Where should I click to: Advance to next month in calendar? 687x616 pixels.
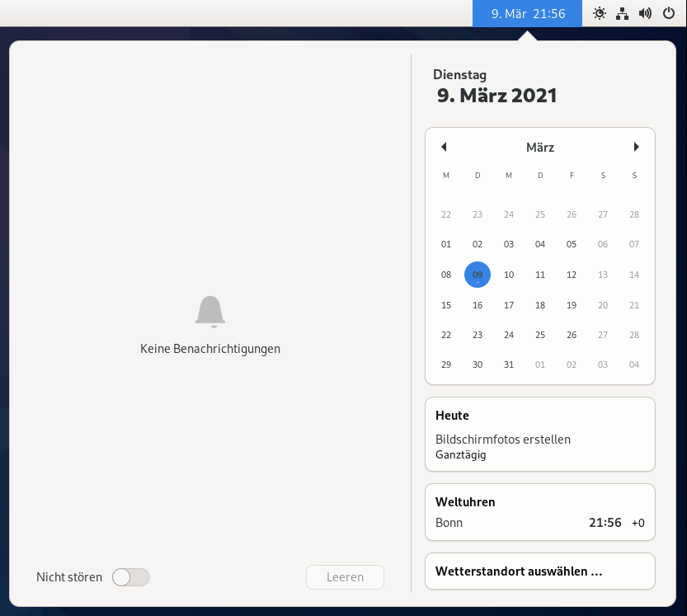pyautogui.click(x=636, y=147)
